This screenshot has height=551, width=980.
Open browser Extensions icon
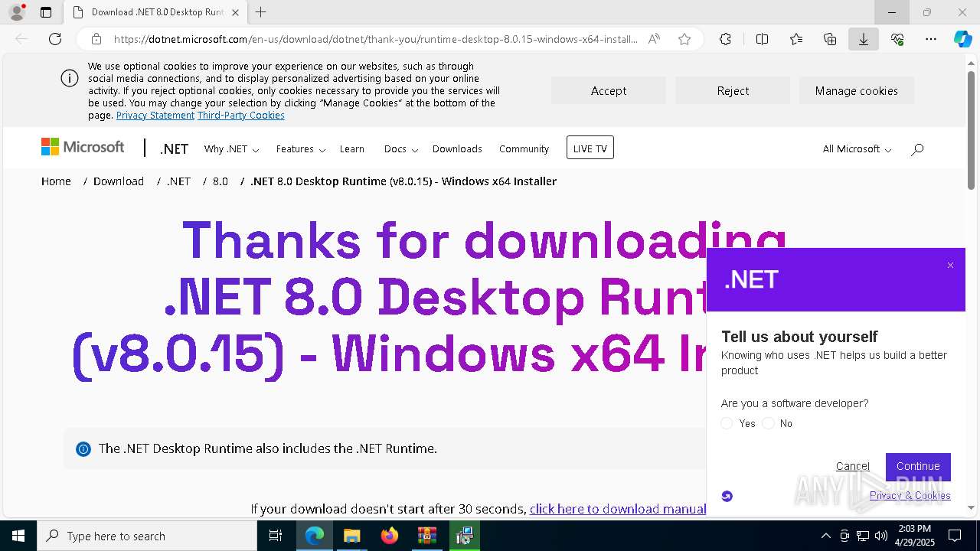pyautogui.click(x=725, y=39)
